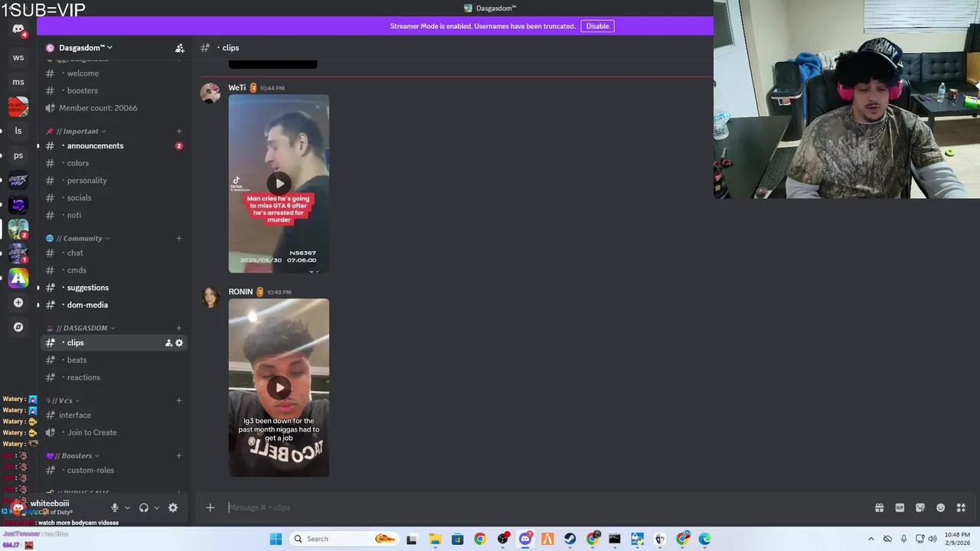This screenshot has width=980, height=551.
Task: Open microphone input options arrow
Action: (127, 507)
